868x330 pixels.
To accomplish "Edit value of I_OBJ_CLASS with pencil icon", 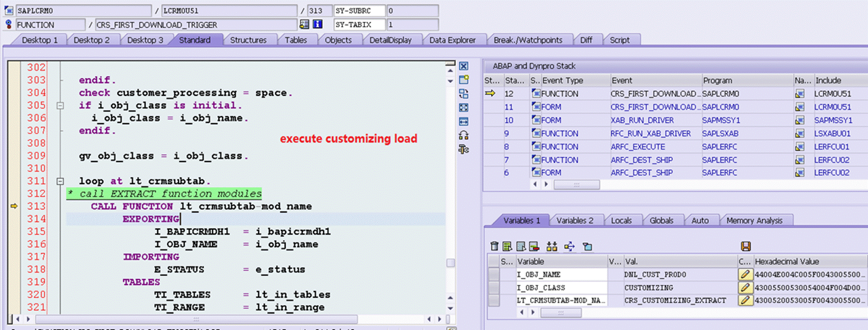I will coord(745,287).
